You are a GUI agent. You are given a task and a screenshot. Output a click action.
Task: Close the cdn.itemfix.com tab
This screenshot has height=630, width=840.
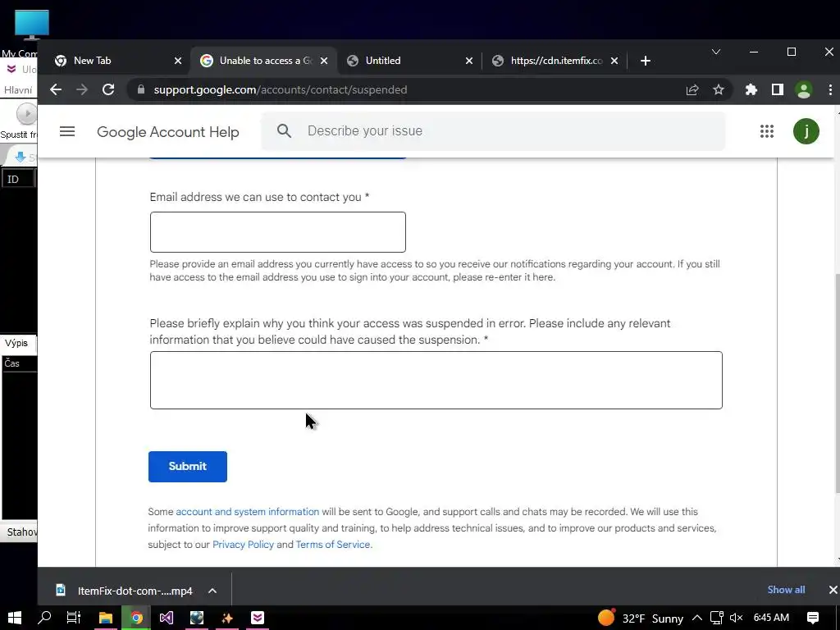pyautogui.click(x=614, y=61)
